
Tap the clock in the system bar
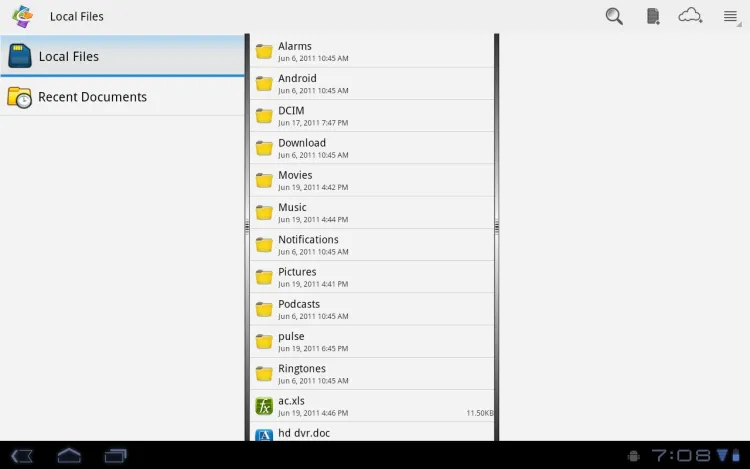pos(681,456)
